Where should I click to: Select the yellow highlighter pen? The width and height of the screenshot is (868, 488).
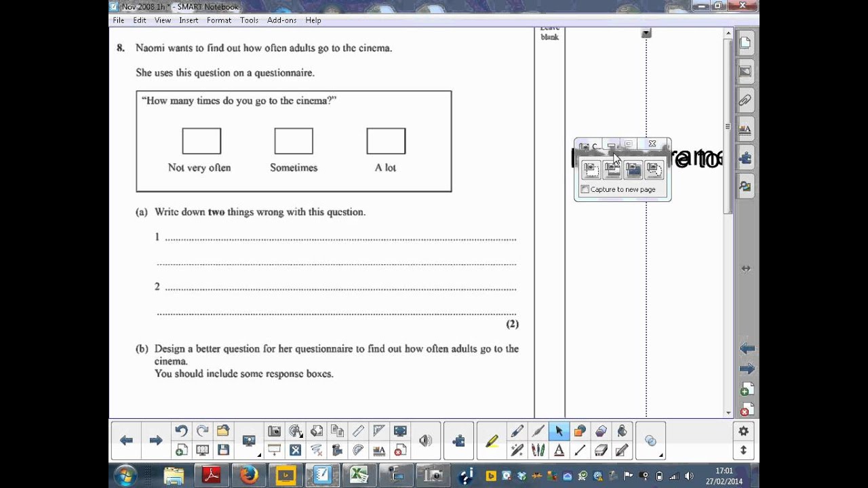coord(492,441)
